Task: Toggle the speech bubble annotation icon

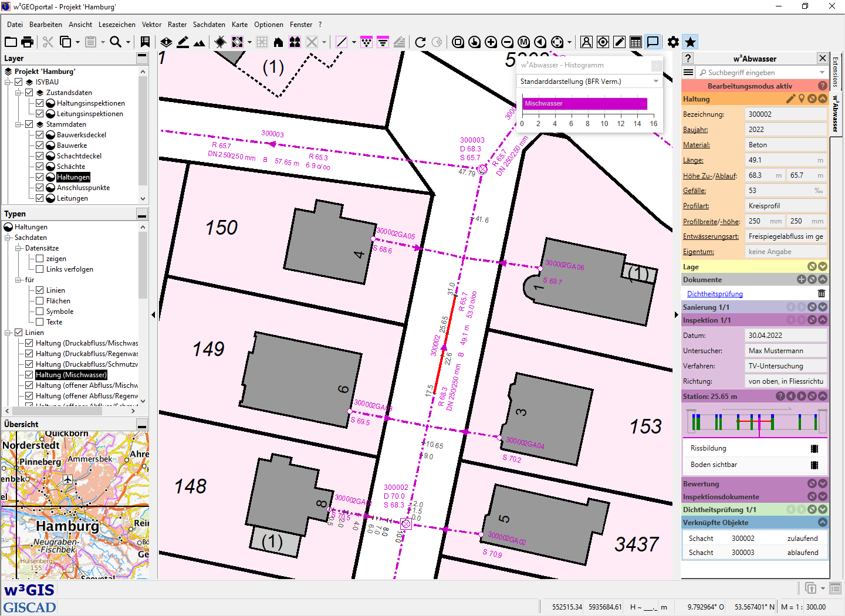Action: pos(653,42)
